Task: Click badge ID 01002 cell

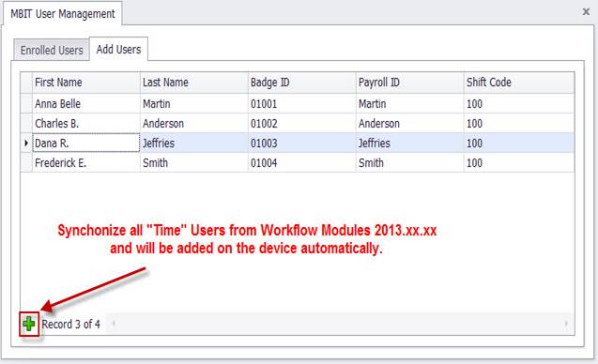Action: [302, 124]
